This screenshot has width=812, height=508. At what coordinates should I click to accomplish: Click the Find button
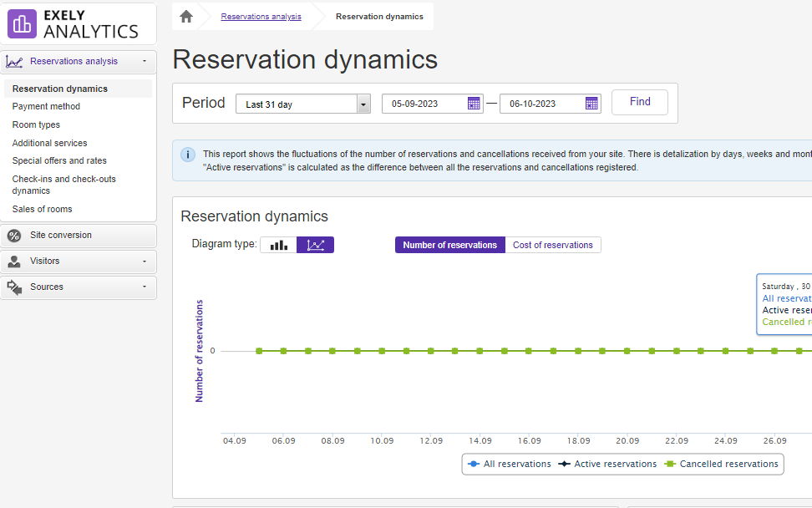[640, 102]
